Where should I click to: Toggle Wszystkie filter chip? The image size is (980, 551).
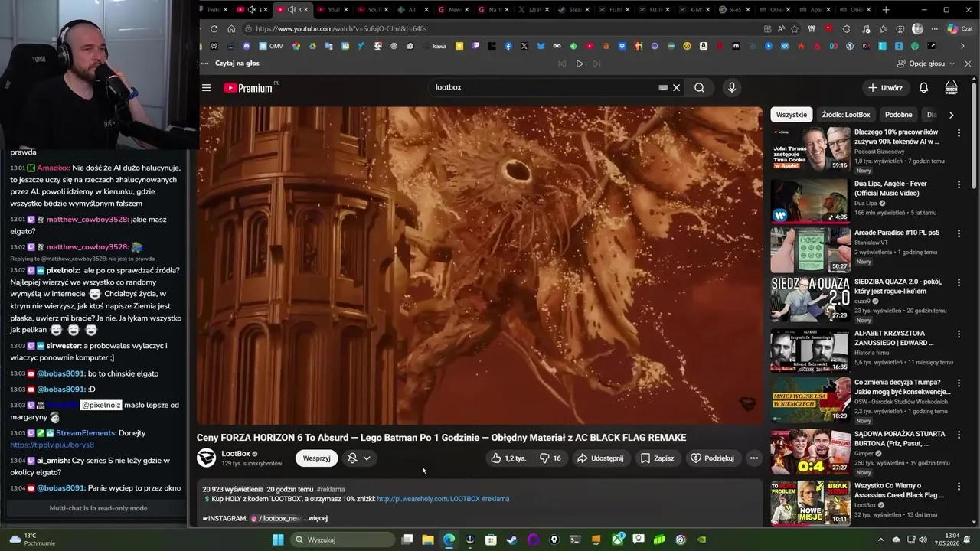[791, 115]
